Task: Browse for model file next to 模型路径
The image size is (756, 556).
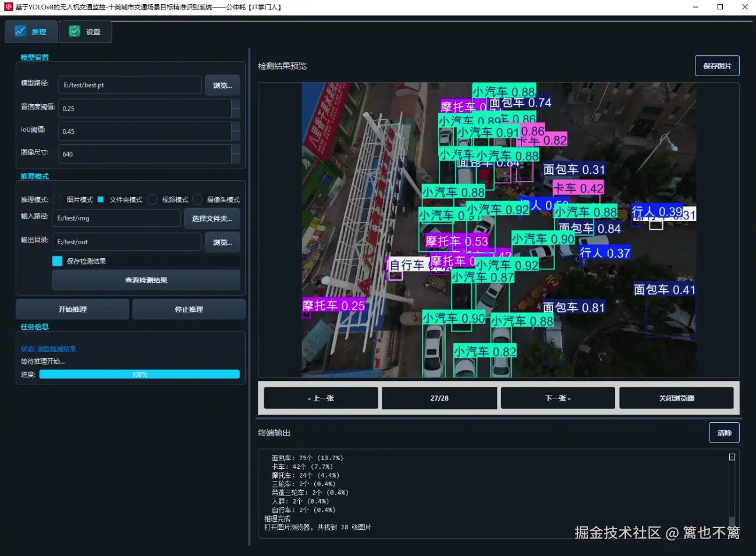Action: [222, 85]
